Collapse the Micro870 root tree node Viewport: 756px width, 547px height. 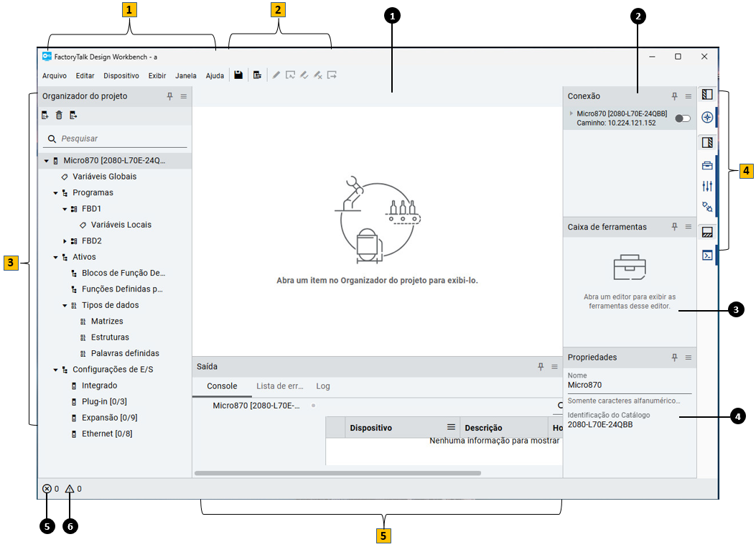46,161
